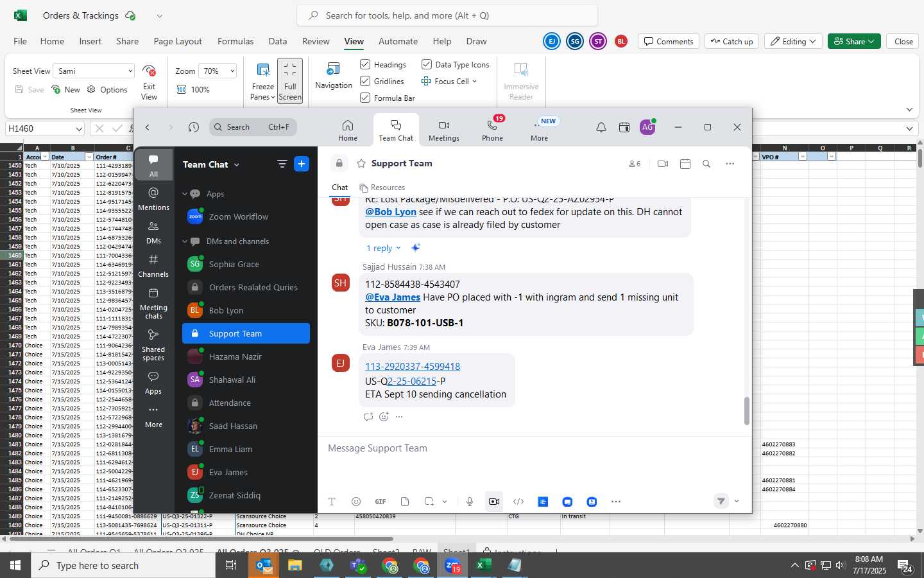Open the Home tab in Zoom
The image size is (924, 578).
tap(347, 130)
